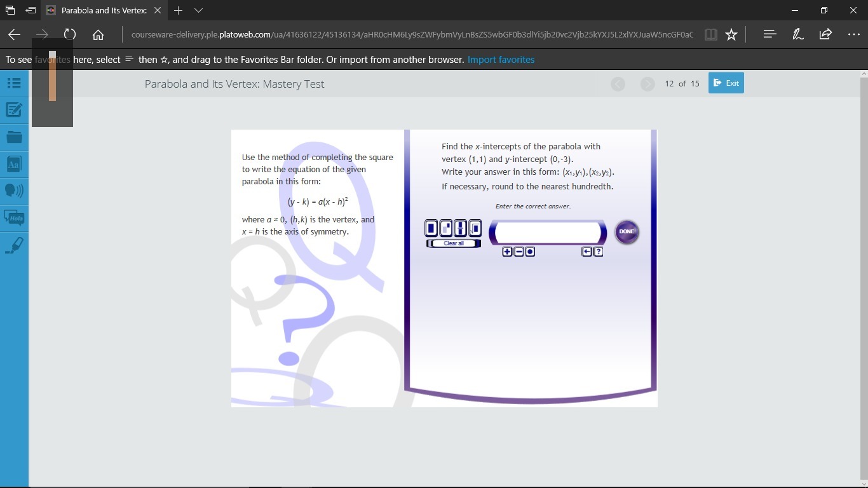
Task: Click inside the answer entry field
Action: (x=548, y=233)
